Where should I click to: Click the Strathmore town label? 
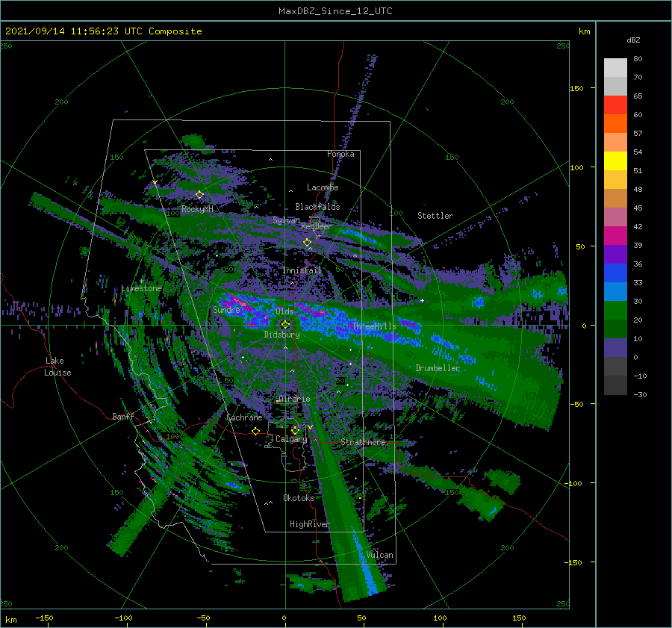tap(363, 442)
